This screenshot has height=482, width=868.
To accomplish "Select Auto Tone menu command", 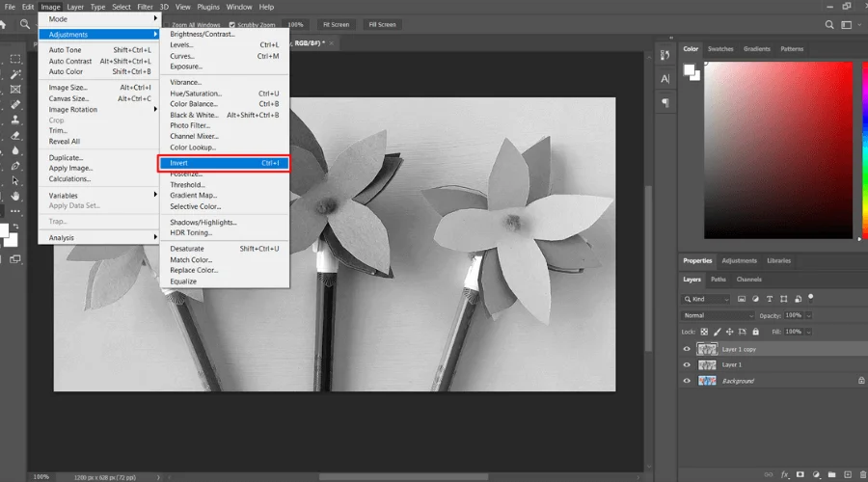I will click(98, 50).
